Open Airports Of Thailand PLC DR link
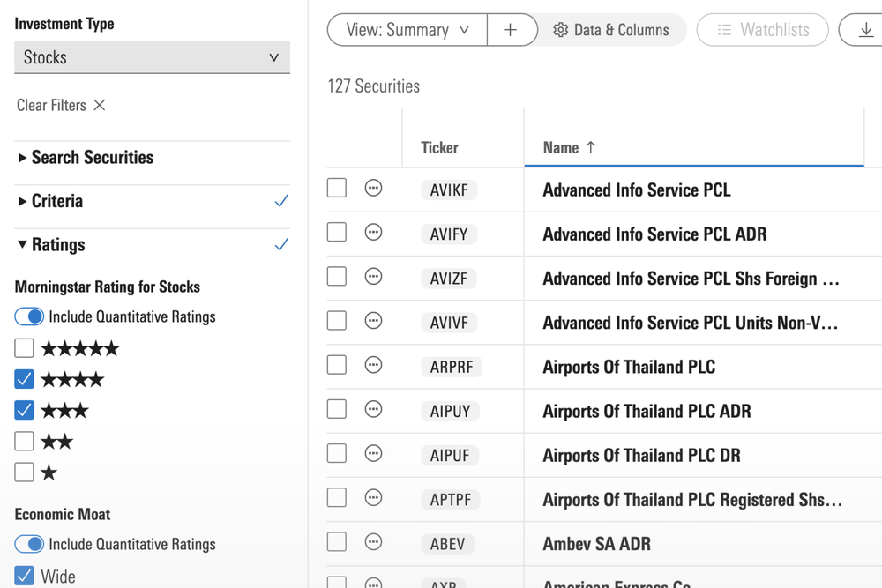Viewport: 882px width, 588px height. click(x=641, y=455)
